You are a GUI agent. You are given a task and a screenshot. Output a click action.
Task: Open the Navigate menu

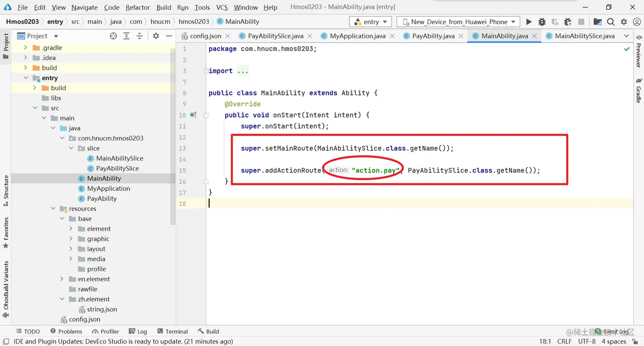(x=84, y=7)
